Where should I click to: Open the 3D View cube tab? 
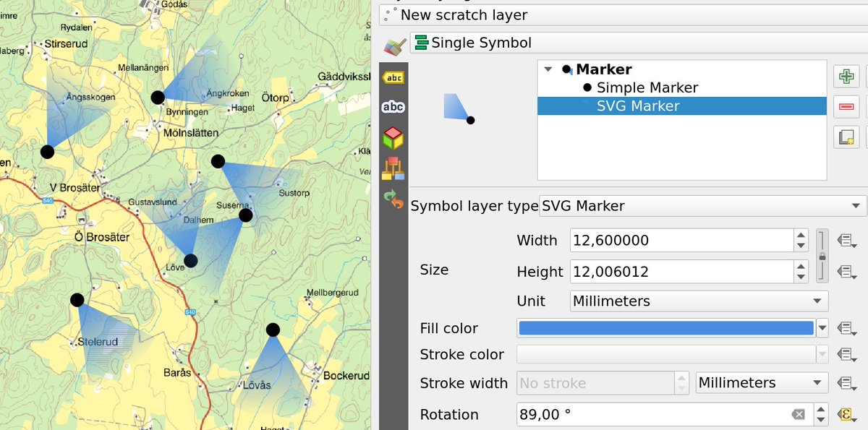[x=393, y=137]
